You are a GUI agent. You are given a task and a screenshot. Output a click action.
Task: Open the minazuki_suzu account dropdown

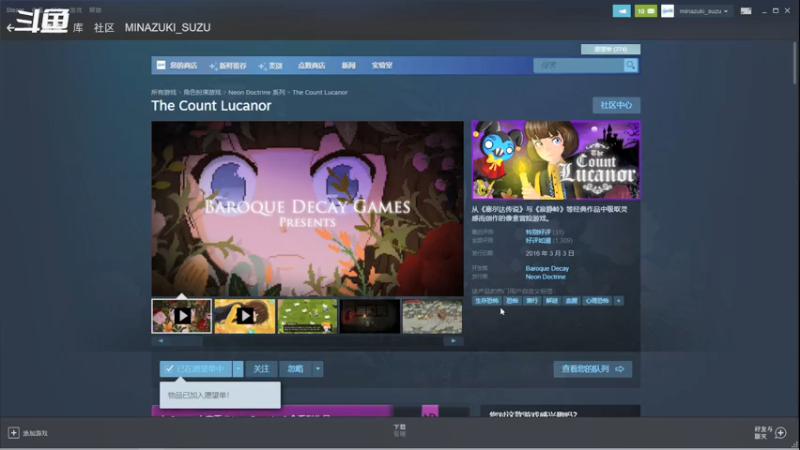(x=704, y=11)
